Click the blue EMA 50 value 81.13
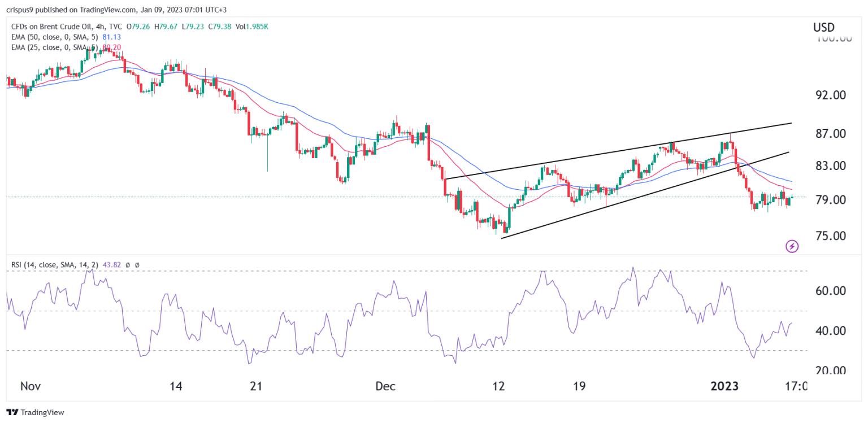 click(111, 37)
